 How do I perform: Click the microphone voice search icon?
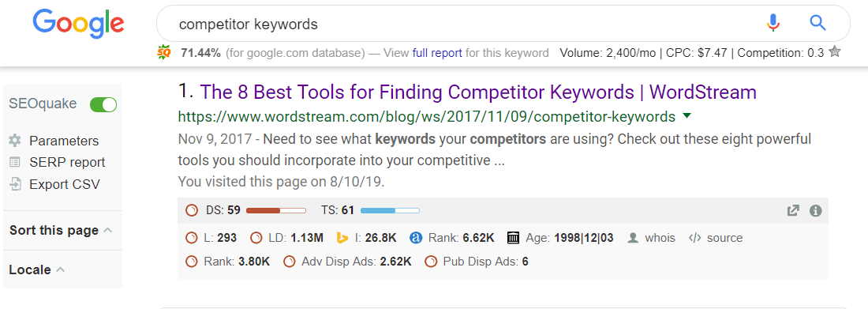tap(773, 23)
